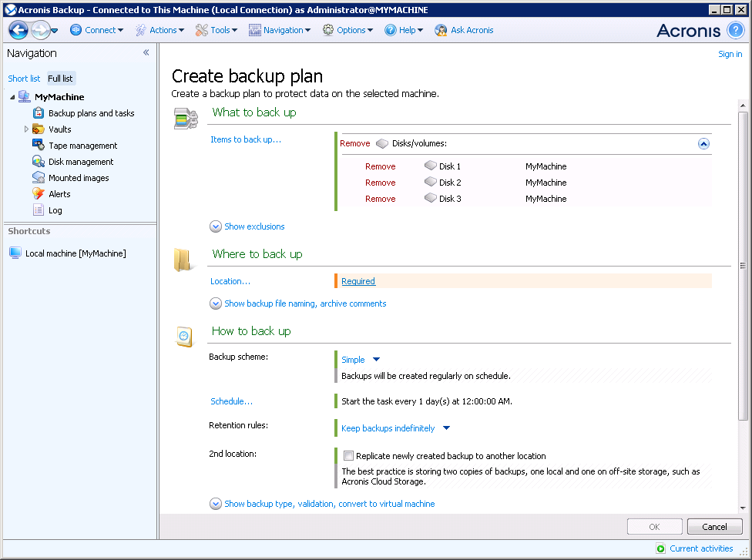This screenshot has height=560, width=752.
Task: Click the Help question mark icon
Action: tap(391, 30)
